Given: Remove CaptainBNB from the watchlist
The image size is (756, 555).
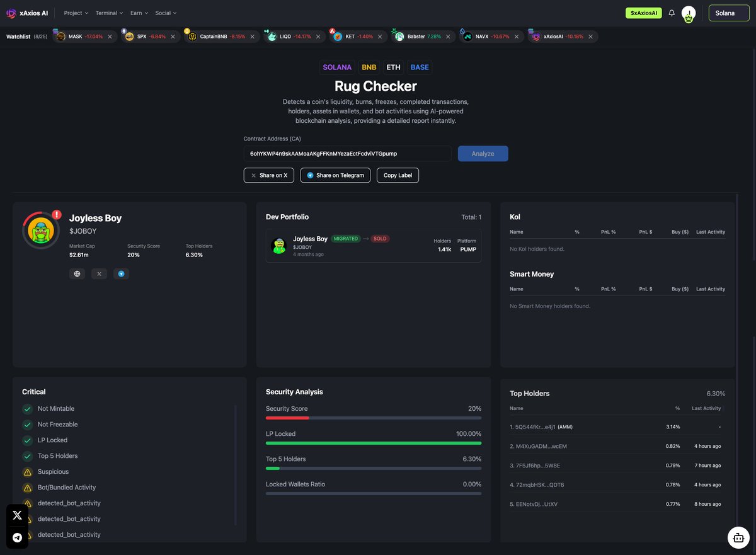Looking at the screenshot, I should (x=253, y=37).
